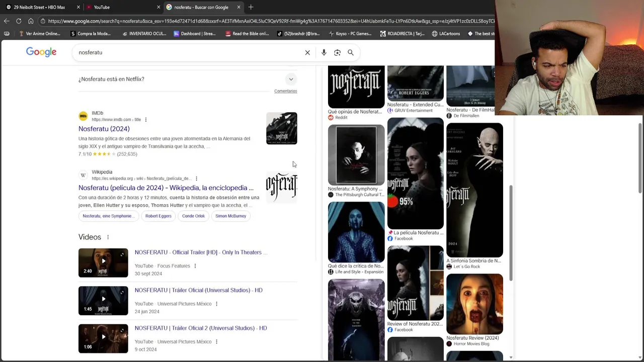Play the 2:40 Official Trailer video thumbnail
The image size is (644, 362).
[x=103, y=263]
